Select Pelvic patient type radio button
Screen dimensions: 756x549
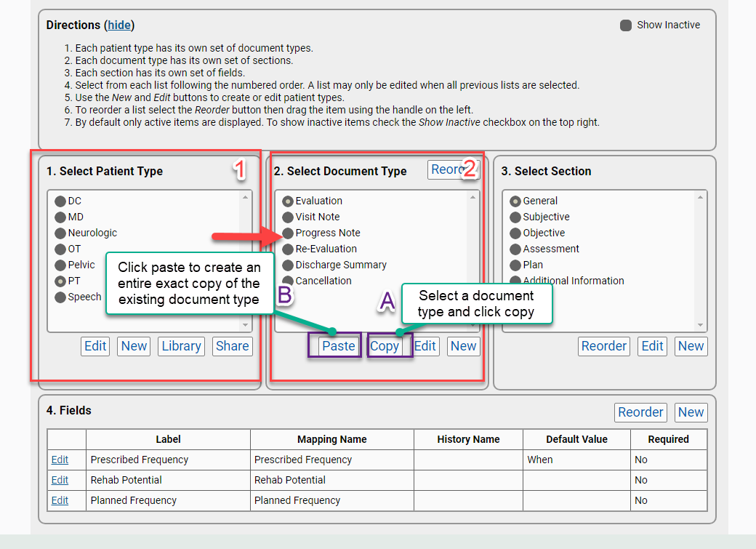tap(60, 265)
